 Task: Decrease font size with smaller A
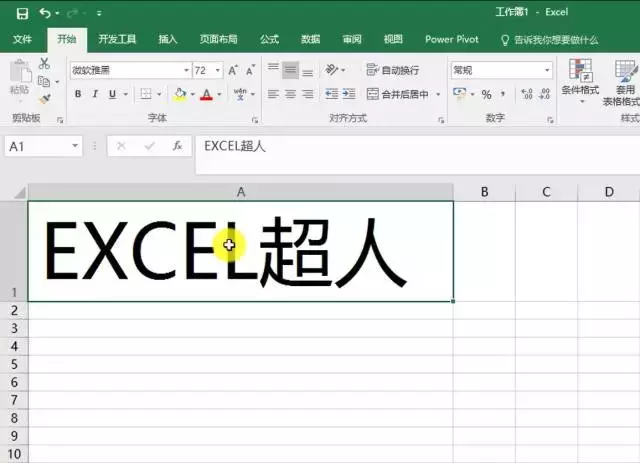[x=251, y=70]
